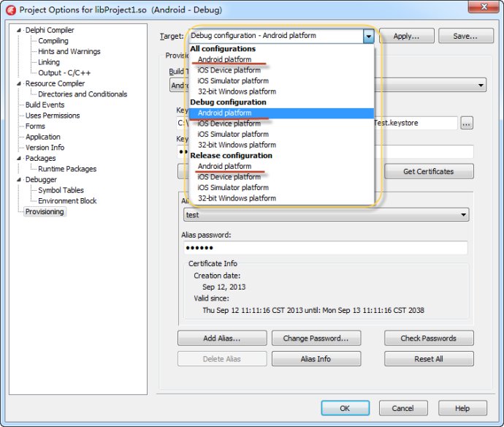Click the Sep 12, 2013 creation date
The width and height of the screenshot is (504, 427).
point(224,287)
